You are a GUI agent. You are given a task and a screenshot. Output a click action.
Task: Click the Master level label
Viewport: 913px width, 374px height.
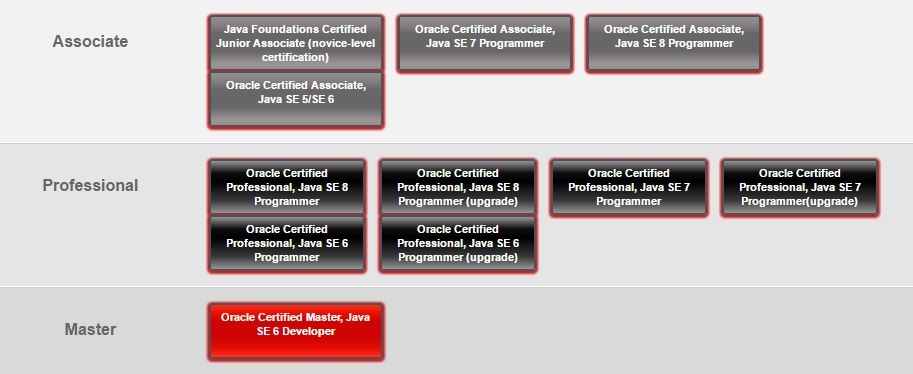(x=90, y=330)
